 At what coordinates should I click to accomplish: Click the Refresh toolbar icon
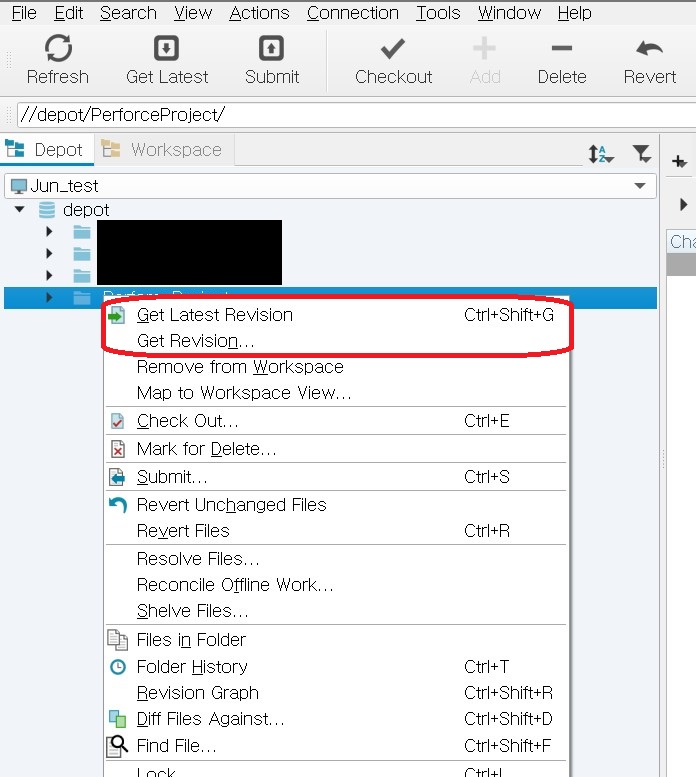coord(58,49)
